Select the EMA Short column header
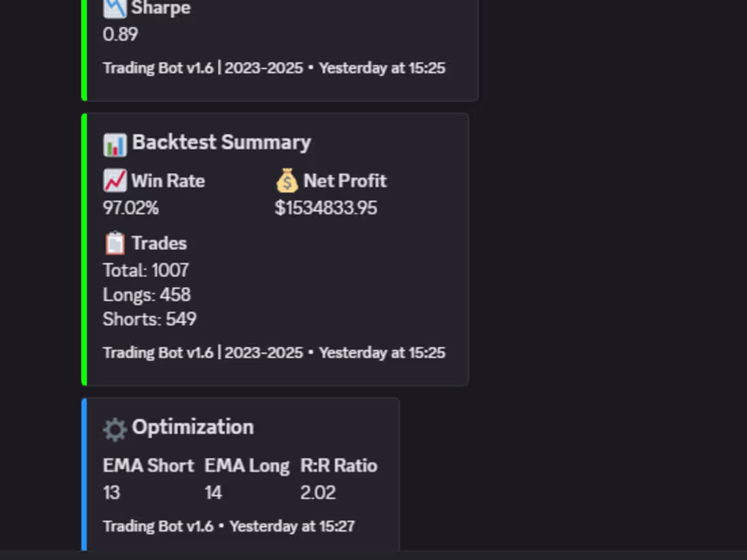747x560 pixels. tap(149, 466)
